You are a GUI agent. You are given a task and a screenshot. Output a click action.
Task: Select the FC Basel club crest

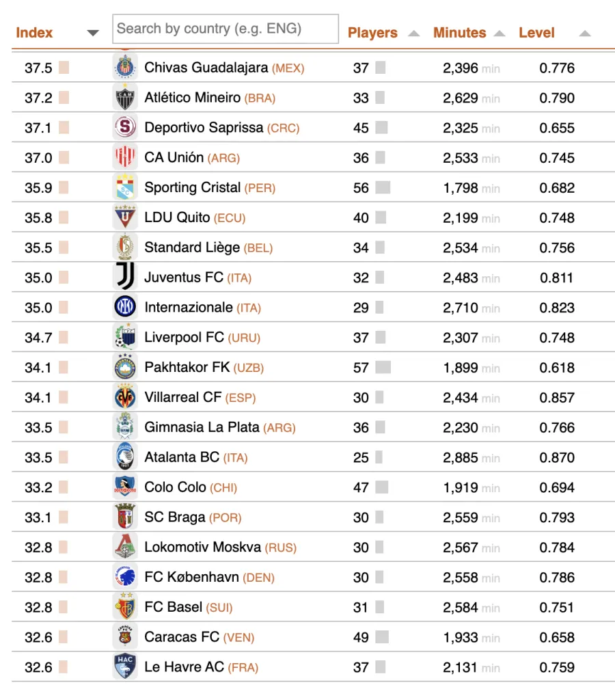(124, 607)
